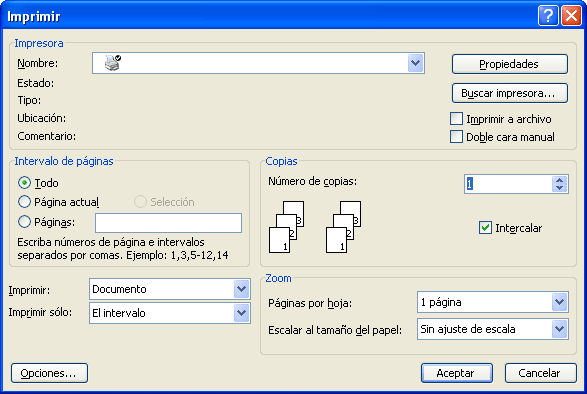Viewport: 587px width, 394px height.
Task: Open Escalar al tamaño del papel dropdown
Action: point(560,329)
